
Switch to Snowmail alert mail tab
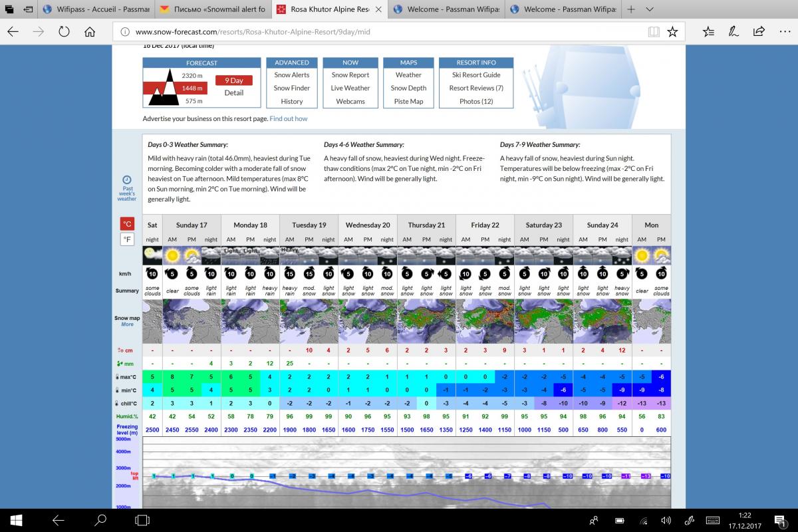(x=213, y=9)
